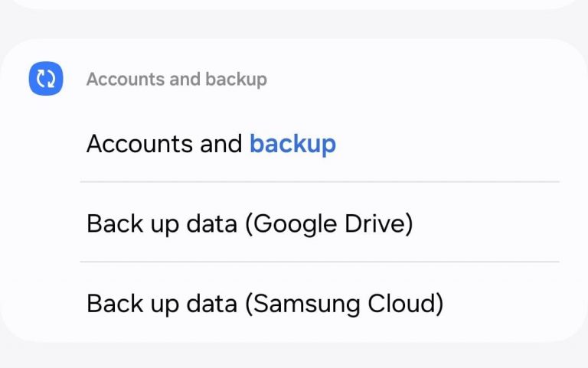Tap the blue sync arrows icon
The height and width of the screenshot is (368, 588).
(x=45, y=79)
